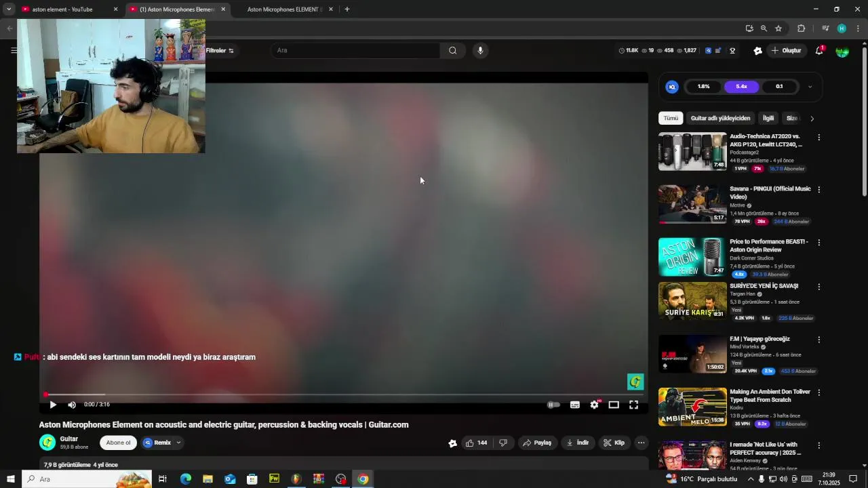Click the YouTube search magnifier button
The height and width of the screenshot is (488, 868).
453,50
